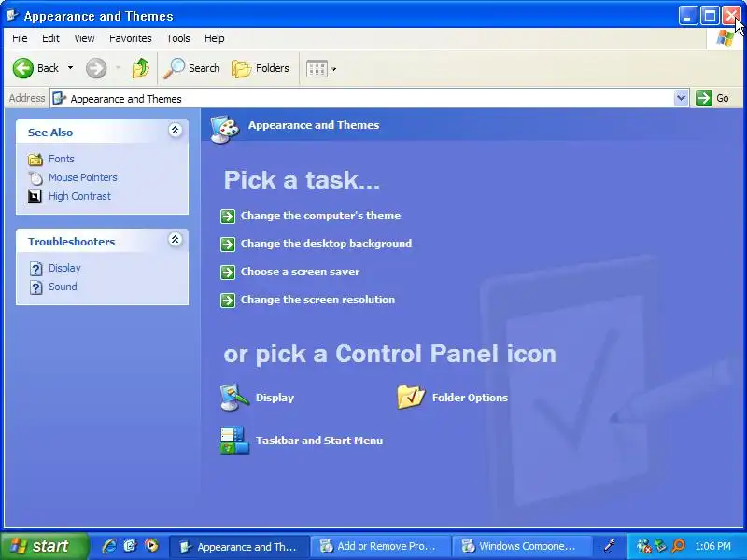Open Fonts link in See Also
The width and height of the screenshot is (747, 560).
click(62, 159)
